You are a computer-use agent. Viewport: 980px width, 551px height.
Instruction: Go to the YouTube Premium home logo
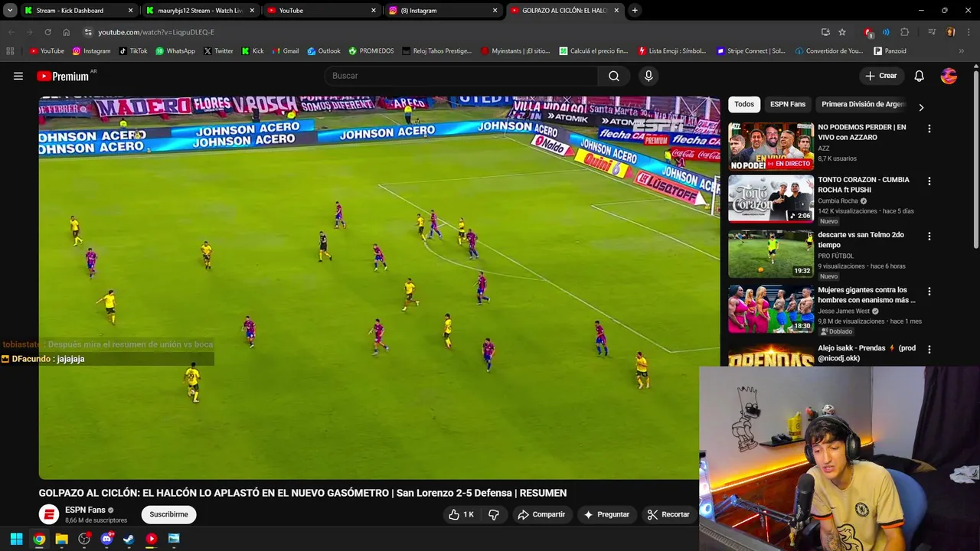click(x=64, y=76)
